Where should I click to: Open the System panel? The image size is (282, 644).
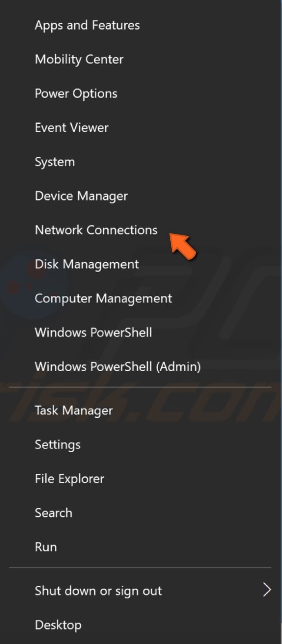point(55,162)
